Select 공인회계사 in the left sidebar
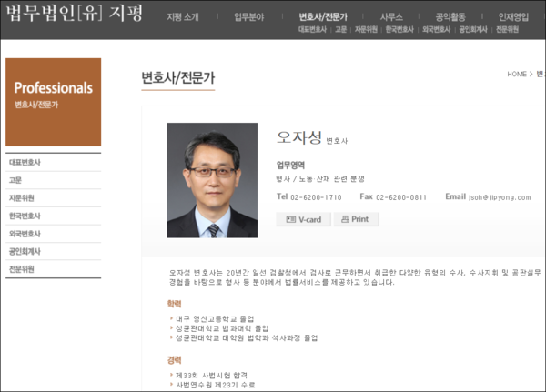Screen dimensions: 546x392 click(x=25, y=251)
